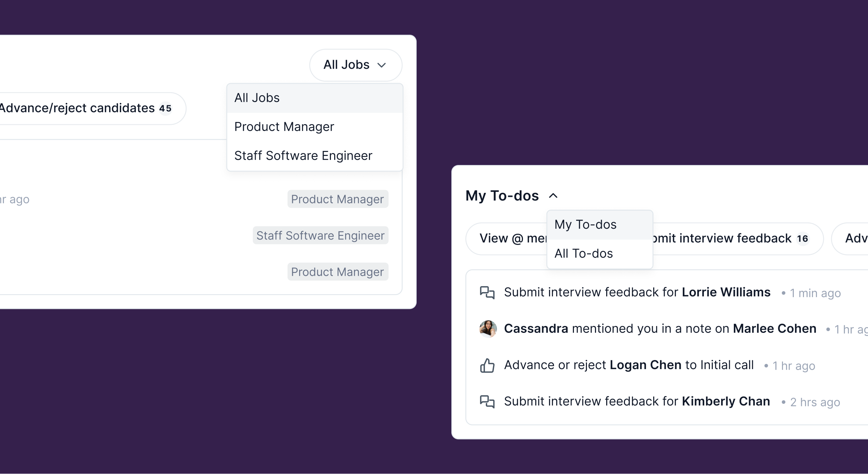Click the chat icon beside Lorrie Williams feedback

point(487,292)
